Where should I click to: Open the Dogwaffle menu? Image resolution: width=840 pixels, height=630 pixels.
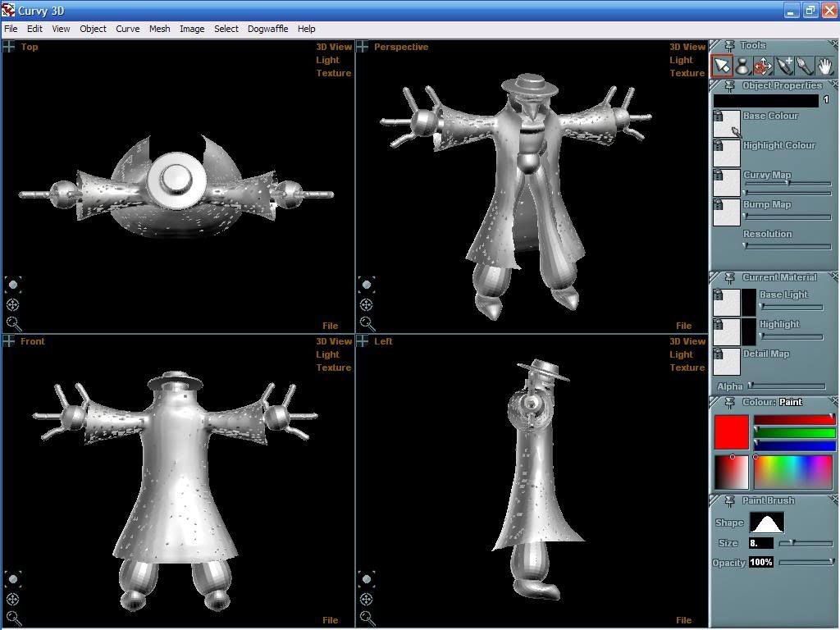click(267, 29)
